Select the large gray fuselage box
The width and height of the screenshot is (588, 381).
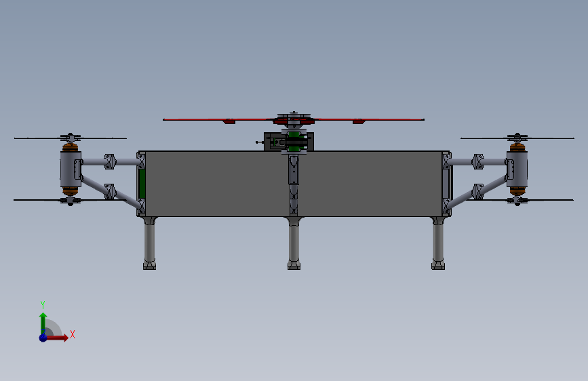click(294, 184)
